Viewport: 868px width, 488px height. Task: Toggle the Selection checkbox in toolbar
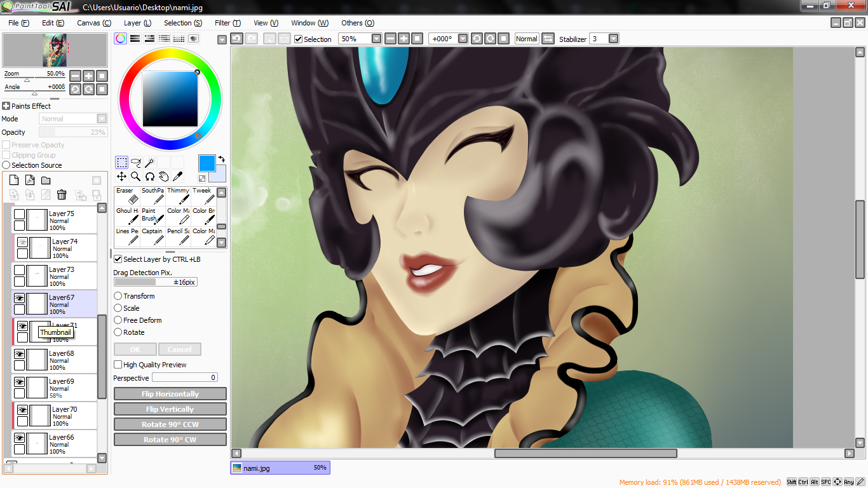pos(298,39)
